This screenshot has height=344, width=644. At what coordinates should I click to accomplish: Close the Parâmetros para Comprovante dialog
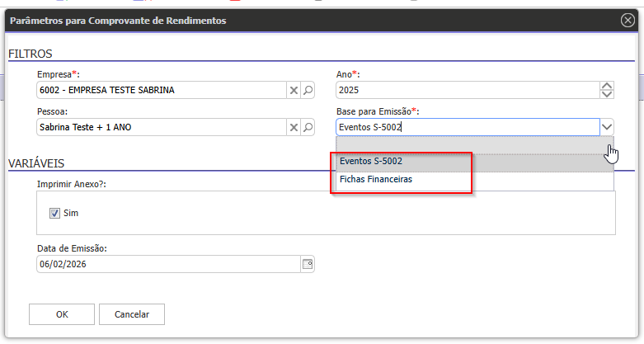pyautogui.click(x=628, y=20)
